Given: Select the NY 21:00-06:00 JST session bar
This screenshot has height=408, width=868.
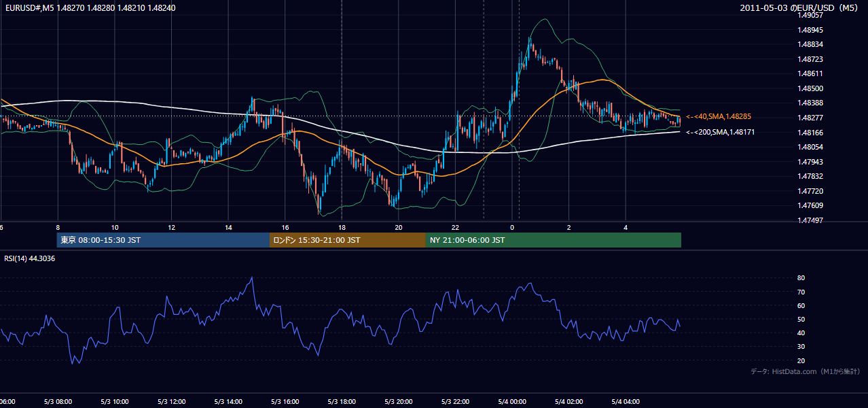Looking at the screenshot, I should click(x=554, y=240).
